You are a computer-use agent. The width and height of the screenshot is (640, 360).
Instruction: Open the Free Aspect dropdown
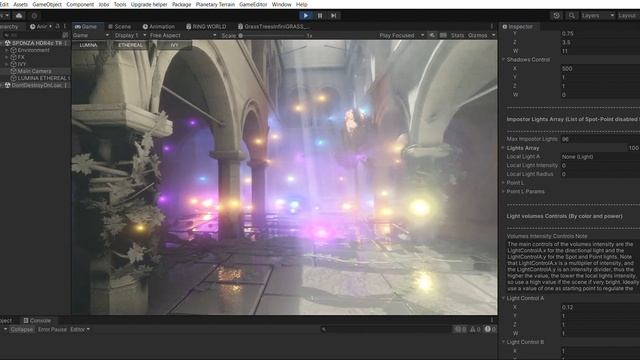pos(182,36)
